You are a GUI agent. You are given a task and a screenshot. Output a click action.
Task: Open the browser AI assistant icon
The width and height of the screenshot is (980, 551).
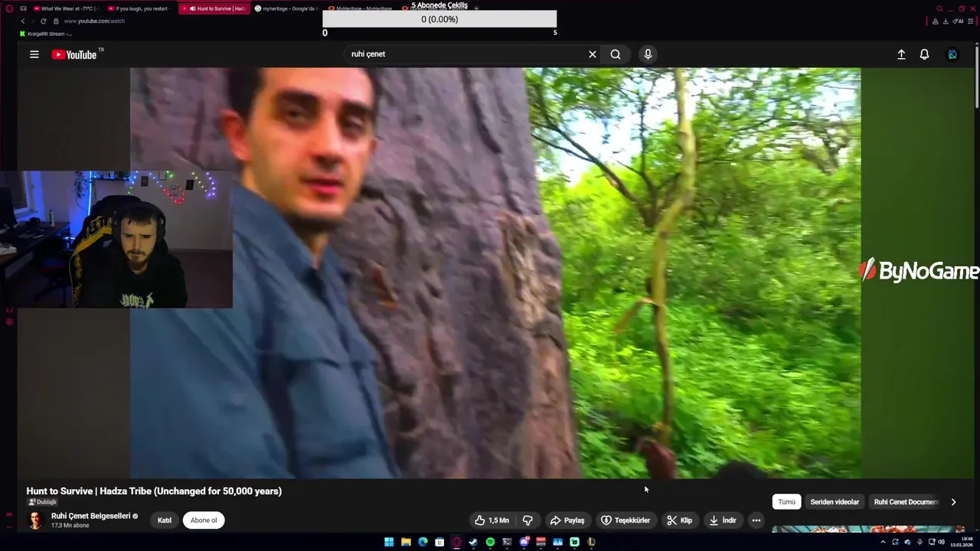pyautogui.click(x=958, y=21)
